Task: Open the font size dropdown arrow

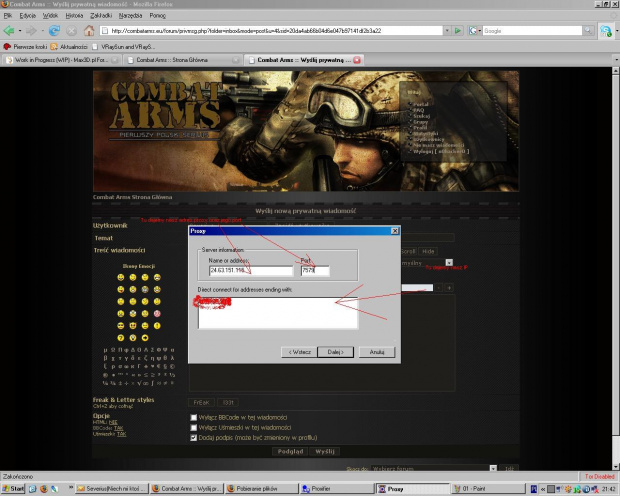Action: point(449,263)
